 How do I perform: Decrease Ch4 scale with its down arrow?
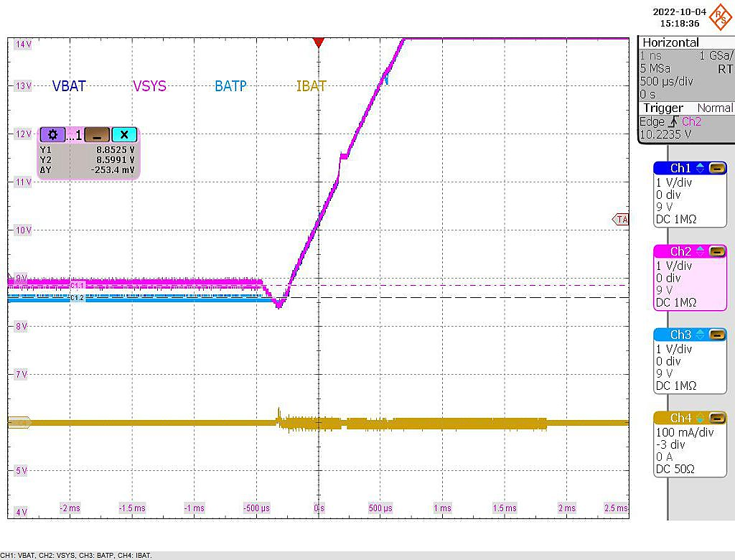tap(701, 420)
